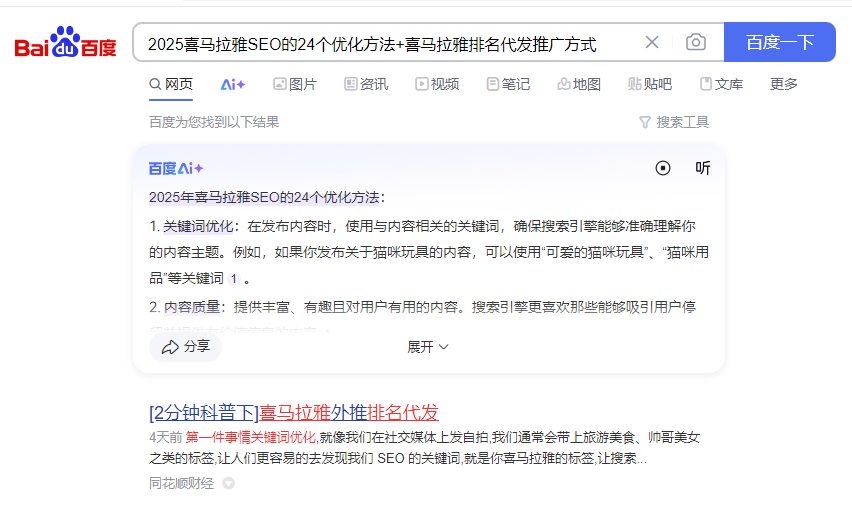This screenshot has width=852, height=508.
Task: Click the 内容质量 underlined term
Action: coord(192,307)
